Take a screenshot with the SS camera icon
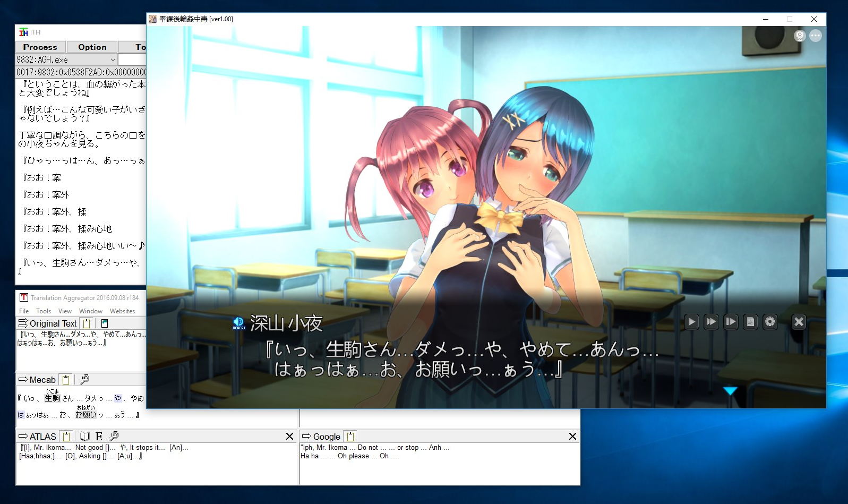 (800, 36)
